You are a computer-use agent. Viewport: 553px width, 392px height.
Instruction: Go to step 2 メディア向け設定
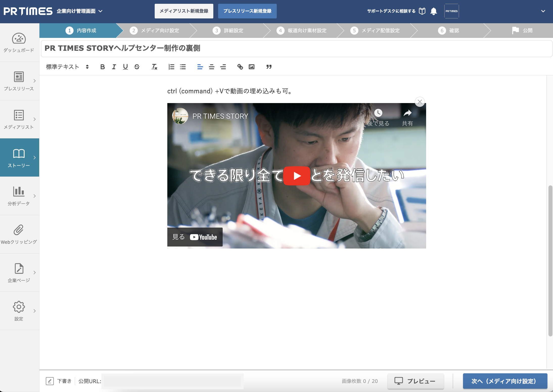coord(154,31)
